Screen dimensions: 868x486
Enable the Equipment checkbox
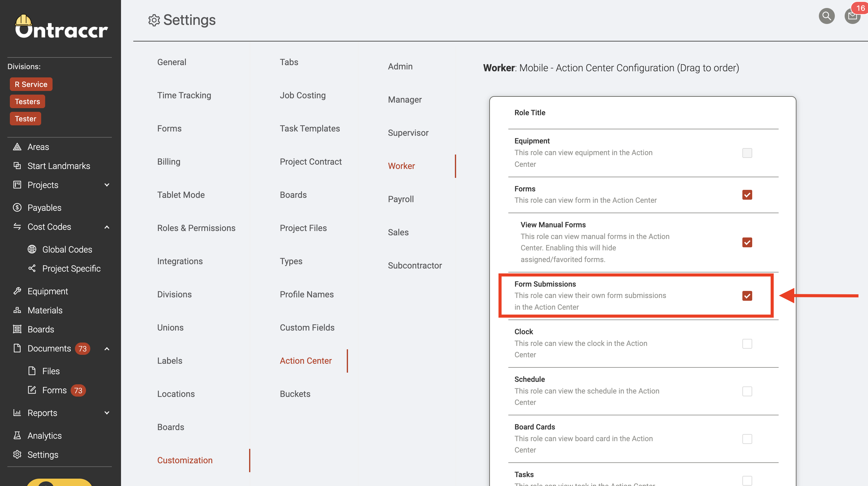[x=747, y=153]
